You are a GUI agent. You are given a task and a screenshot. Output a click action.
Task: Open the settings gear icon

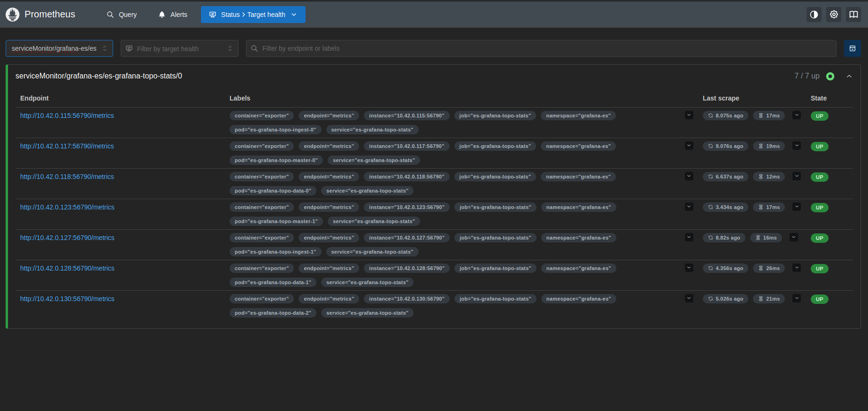pos(834,15)
